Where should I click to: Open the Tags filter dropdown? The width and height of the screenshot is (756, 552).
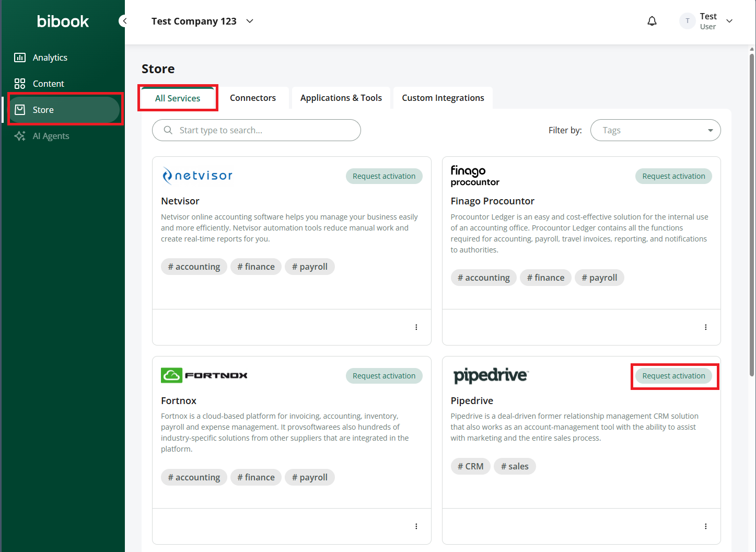coord(656,130)
